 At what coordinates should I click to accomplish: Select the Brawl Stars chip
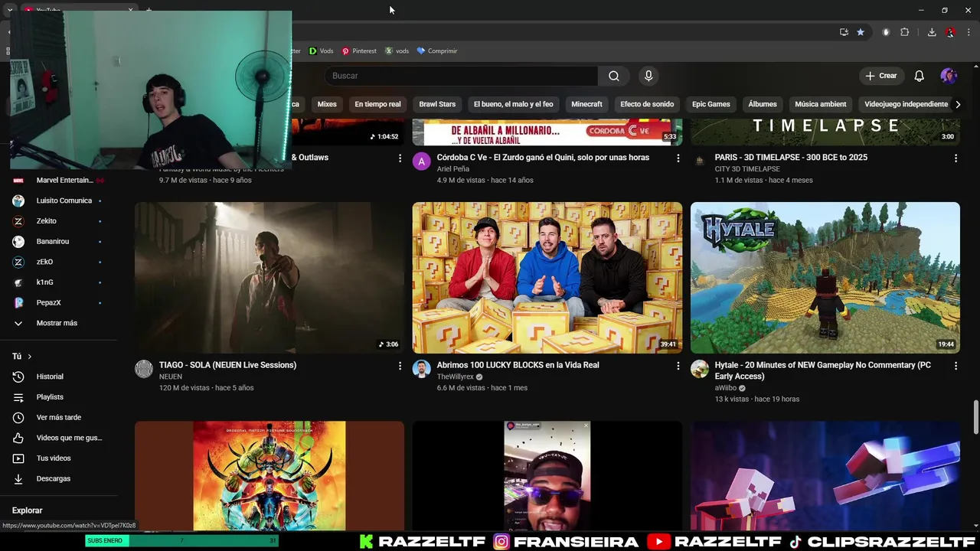click(437, 104)
